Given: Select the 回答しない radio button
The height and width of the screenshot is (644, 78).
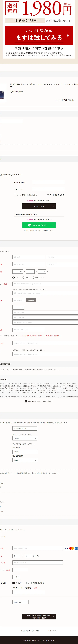Looking at the screenshot, I should pyautogui.click(x=33, y=277).
